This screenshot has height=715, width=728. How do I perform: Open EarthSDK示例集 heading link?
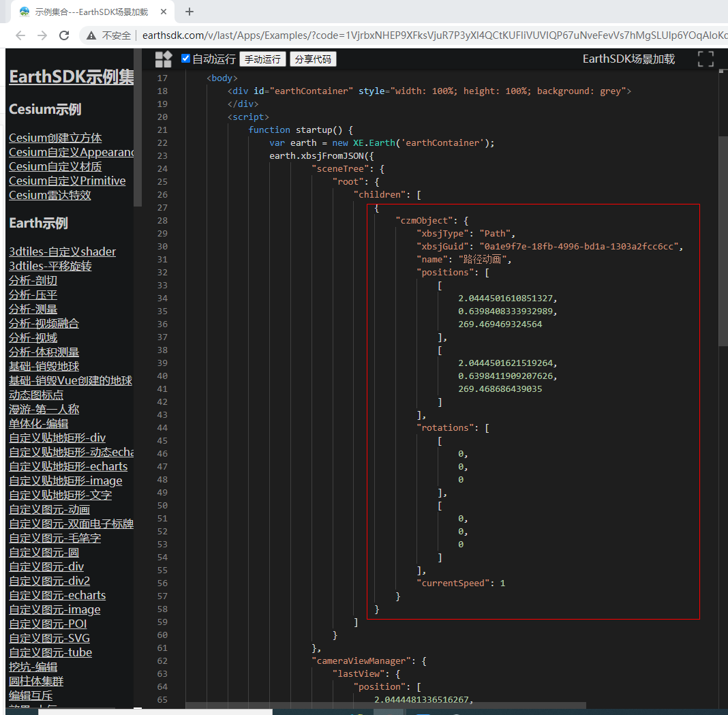click(x=72, y=77)
